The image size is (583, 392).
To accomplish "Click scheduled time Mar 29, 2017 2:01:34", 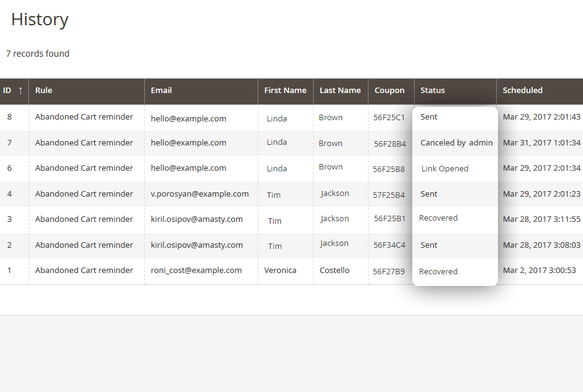I will [542, 168].
